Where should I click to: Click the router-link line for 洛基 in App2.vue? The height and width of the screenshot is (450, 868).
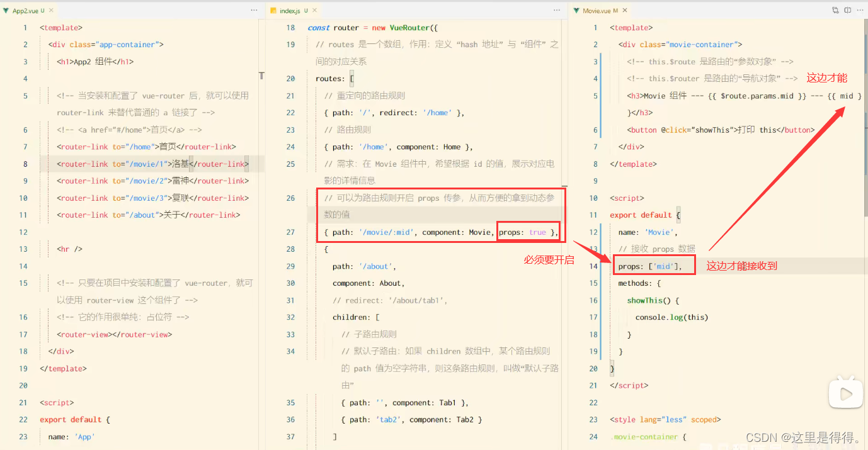(152, 164)
